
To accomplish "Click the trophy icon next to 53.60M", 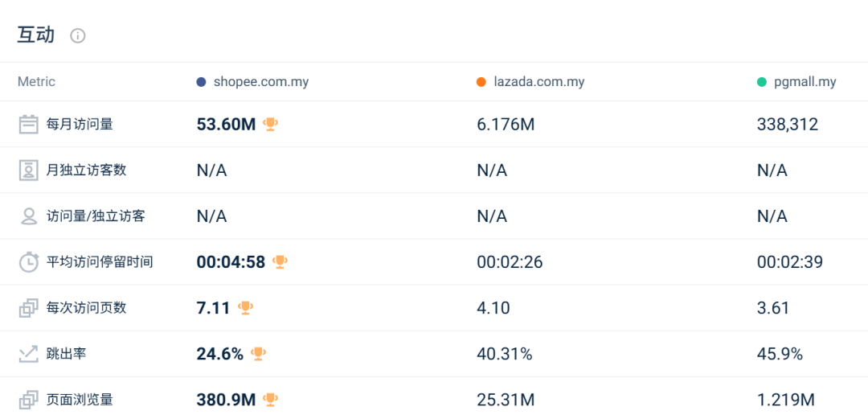I will click(271, 124).
